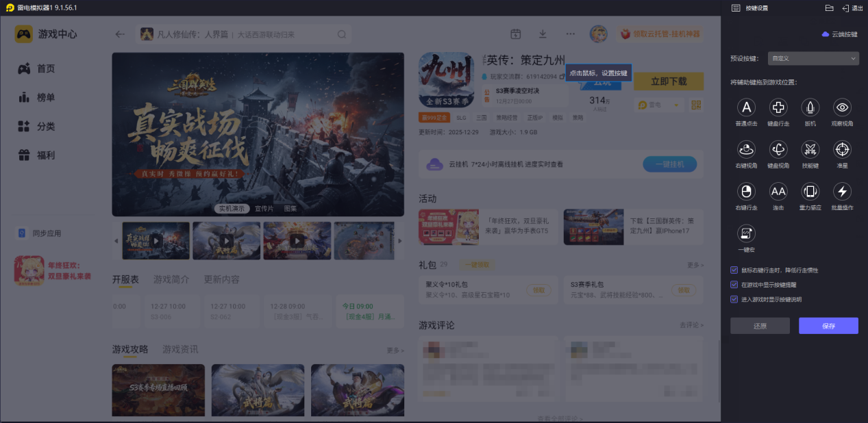
Task: Expand 更多 next to 游戏攻略
Action: click(x=395, y=350)
